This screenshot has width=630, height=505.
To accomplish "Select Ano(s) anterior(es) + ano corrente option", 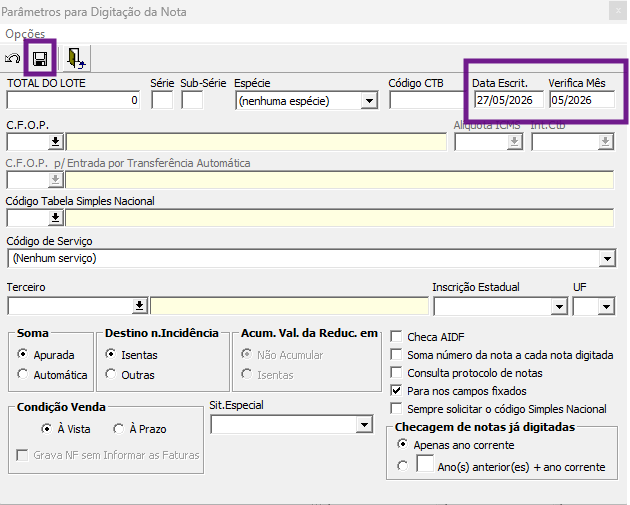I will [x=402, y=466].
